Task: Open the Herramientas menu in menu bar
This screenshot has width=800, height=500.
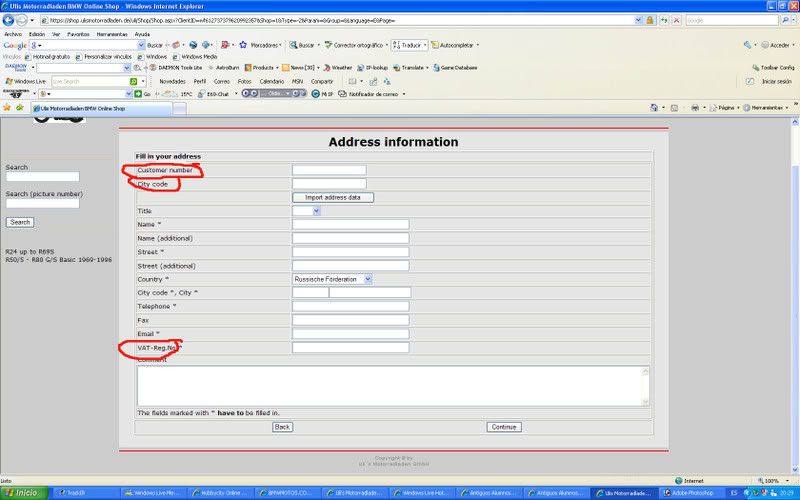Action: pos(112,34)
